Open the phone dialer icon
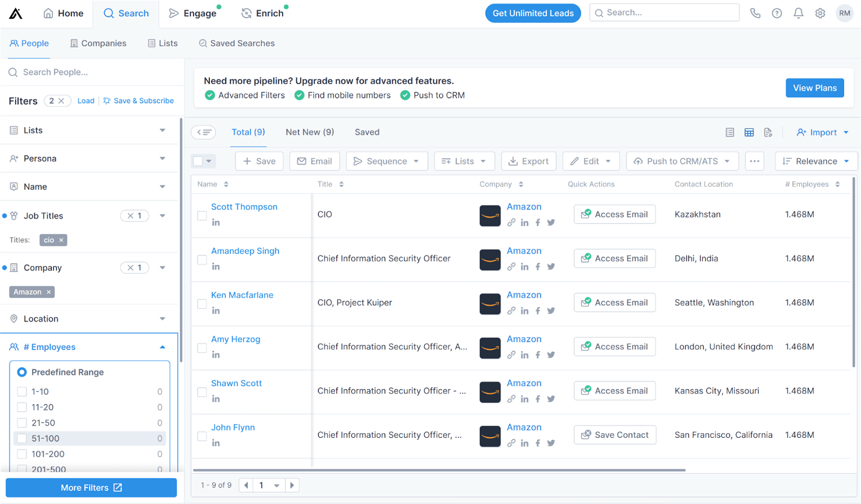 pos(755,13)
